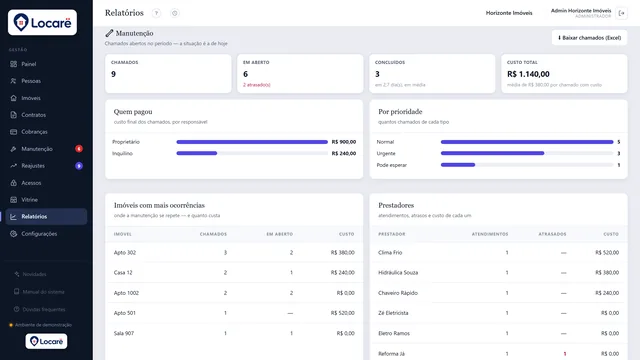Select the 'Apto 501' property row
The image size is (640, 360).
click(234, 313)
